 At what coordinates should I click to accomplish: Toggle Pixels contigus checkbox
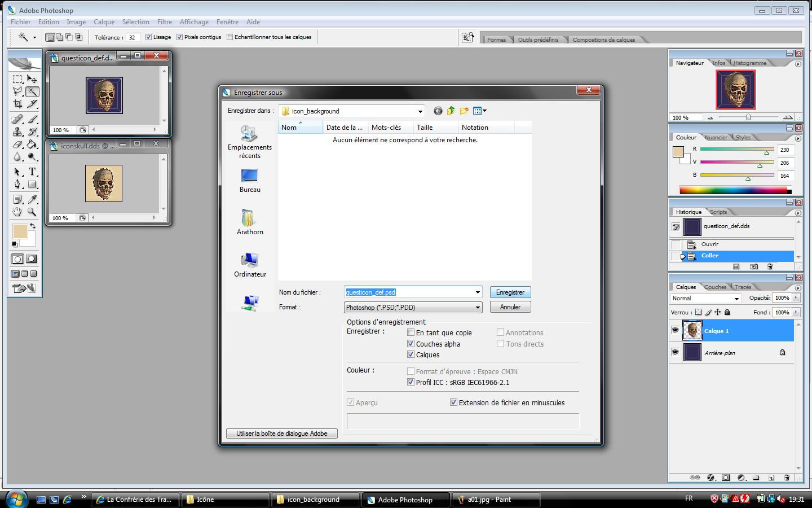pyautogui.click(x=179, y=37)
